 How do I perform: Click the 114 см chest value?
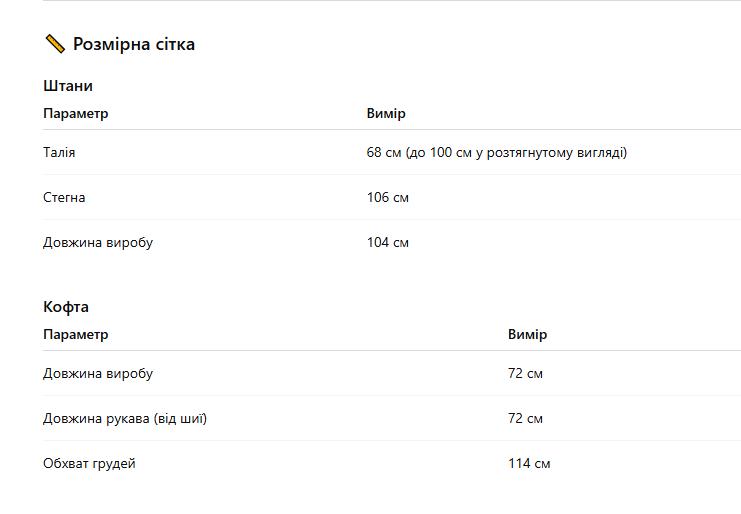529,463
